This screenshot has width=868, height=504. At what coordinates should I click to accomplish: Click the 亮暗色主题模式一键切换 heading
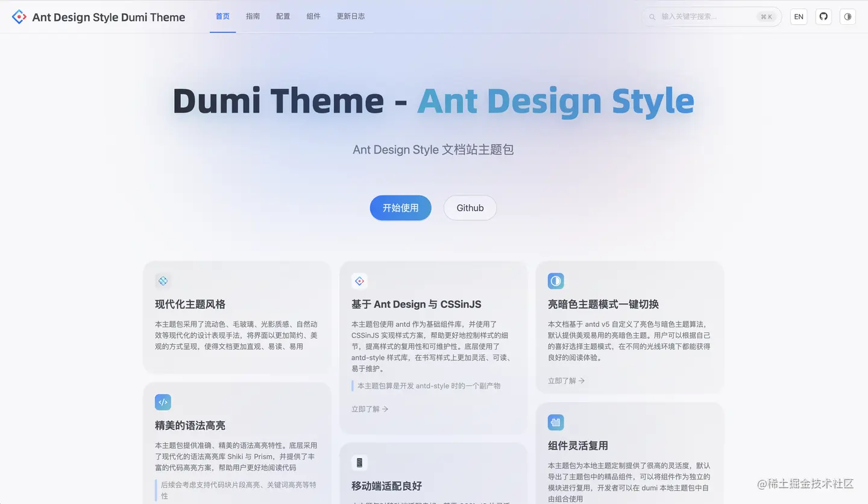(603, 304)
